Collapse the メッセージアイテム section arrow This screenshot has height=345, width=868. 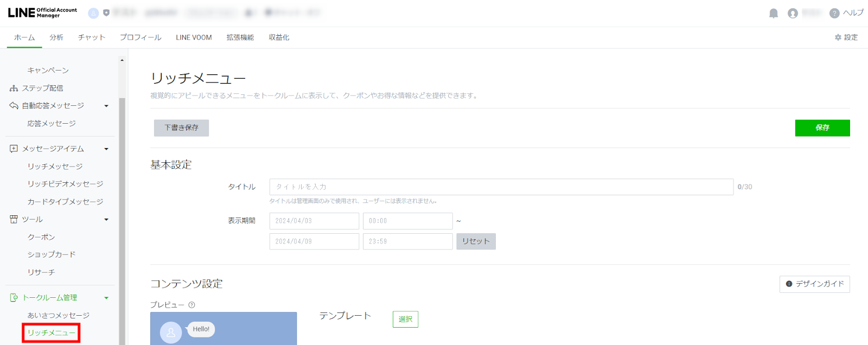click(106, 149)
